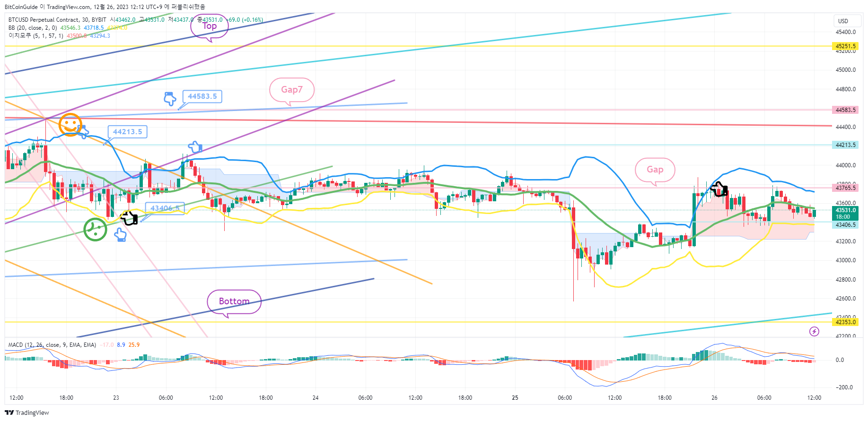The height and width of the screenshot is (421, 868).
Task: Click the purple Bottom callout bubble
Action: coord(234,302)
